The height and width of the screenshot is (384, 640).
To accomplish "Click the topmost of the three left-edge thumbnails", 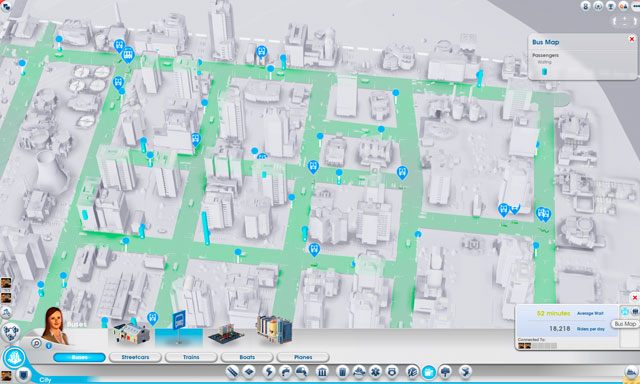I will point(6,283).
